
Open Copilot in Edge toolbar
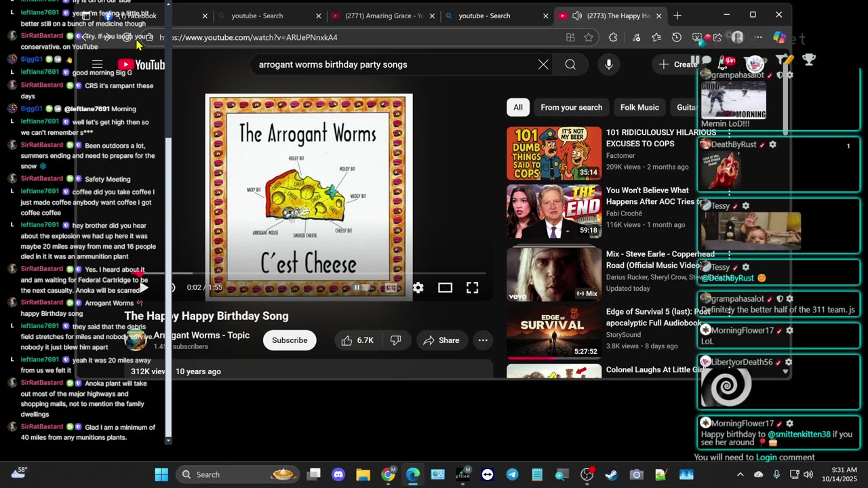pos(780,38)
